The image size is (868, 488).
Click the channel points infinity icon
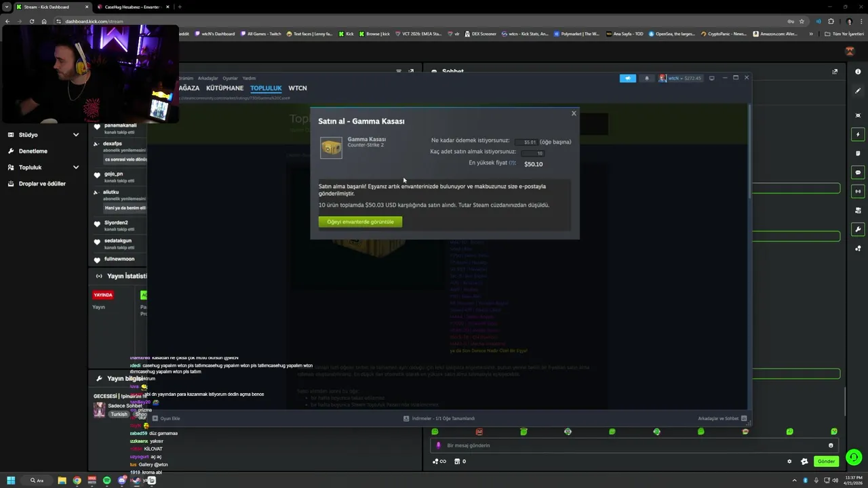pyautogui.click(x=439, y=462)
